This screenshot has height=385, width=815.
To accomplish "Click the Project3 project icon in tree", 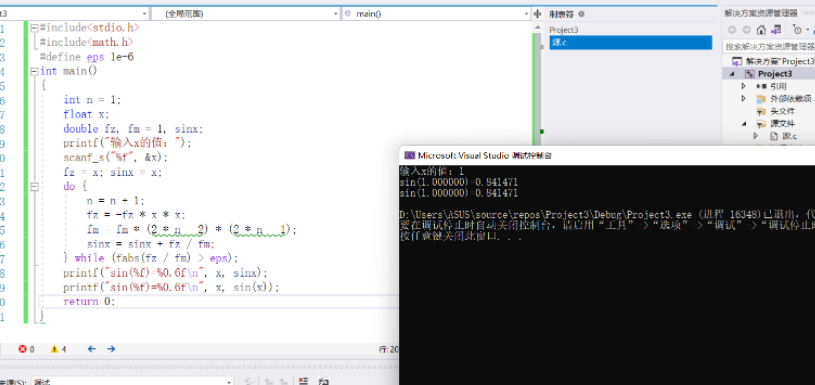I will pyautogui.click(x=750, y=74).
